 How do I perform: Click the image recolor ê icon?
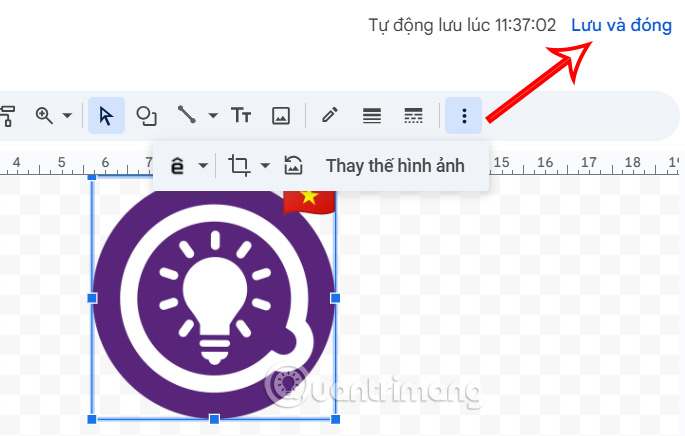point(177,166)
